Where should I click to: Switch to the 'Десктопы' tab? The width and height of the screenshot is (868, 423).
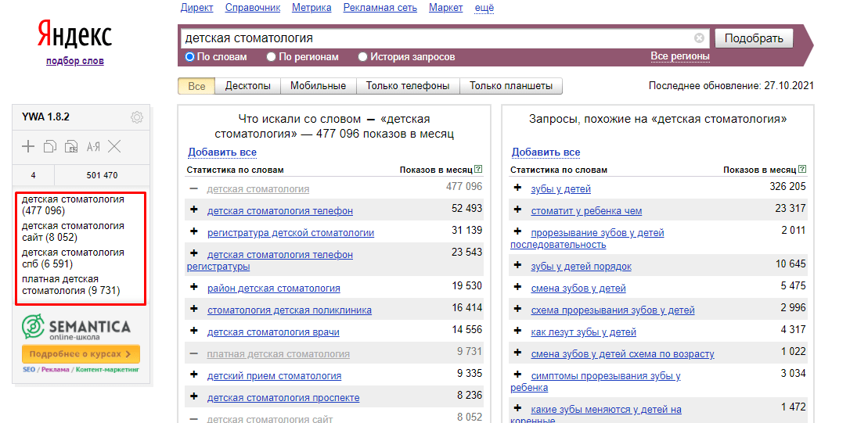[x=248, y=86]
